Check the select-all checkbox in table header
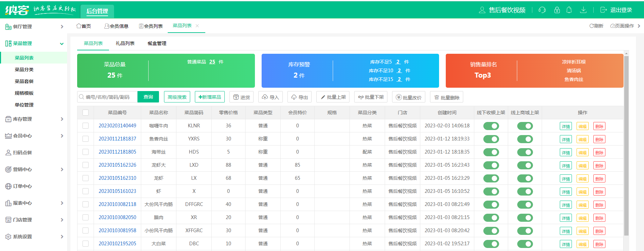This screenshot has width=644, height=251. pyautogui.click(x=86, y=113)
